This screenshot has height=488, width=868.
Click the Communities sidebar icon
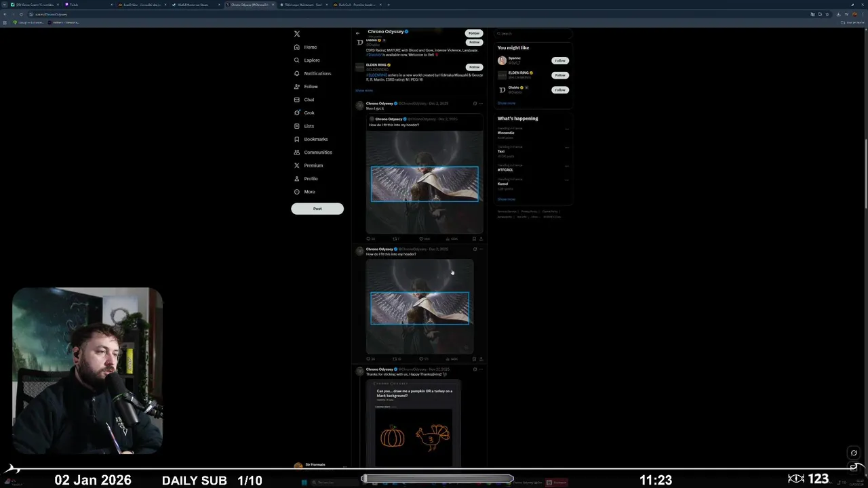[297, 152]
